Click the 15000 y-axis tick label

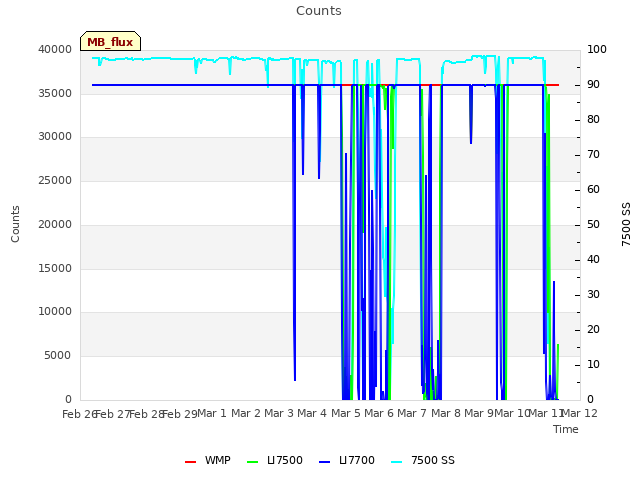(x=55, y=268)
